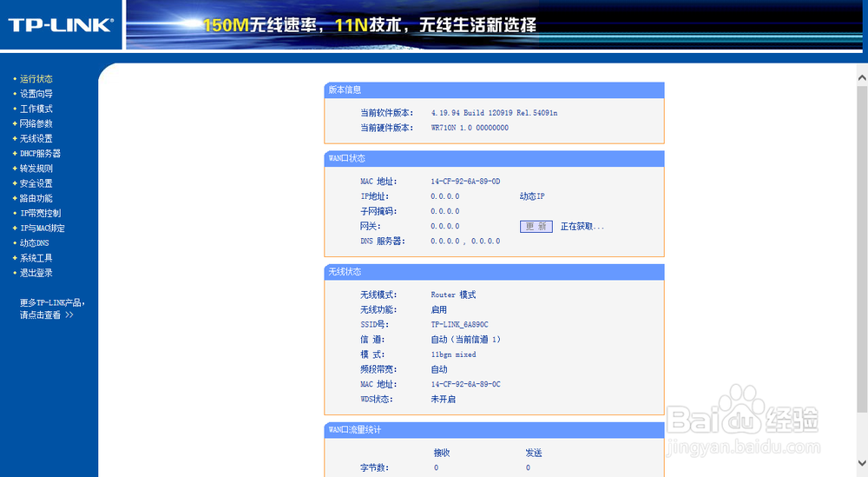Click the TP-LINK logo
This screenshot has width=868, height=477.
61,25
